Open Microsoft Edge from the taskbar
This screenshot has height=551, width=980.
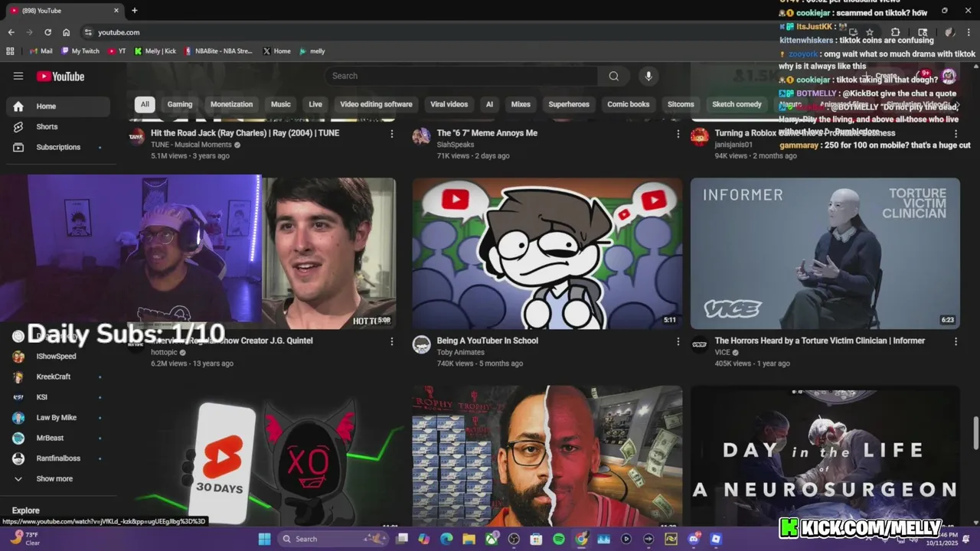click(x=446, y=539)
